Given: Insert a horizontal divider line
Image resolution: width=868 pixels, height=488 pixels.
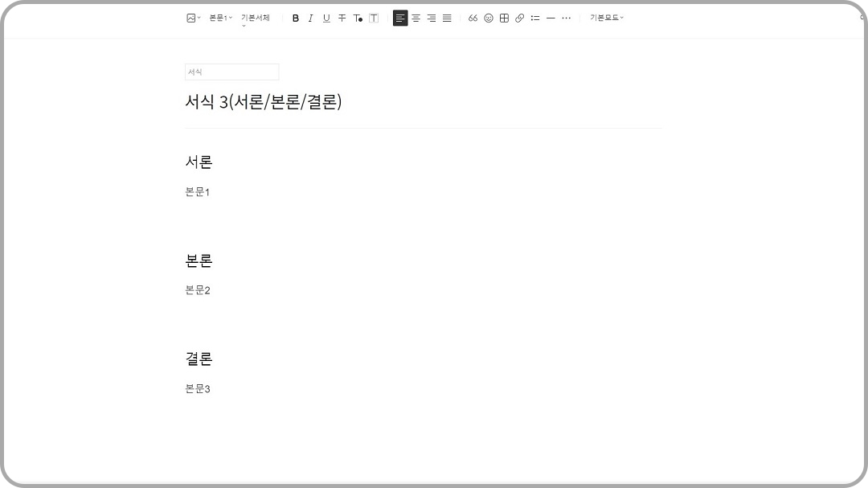Looking at the screenshot, I should 551,18.
